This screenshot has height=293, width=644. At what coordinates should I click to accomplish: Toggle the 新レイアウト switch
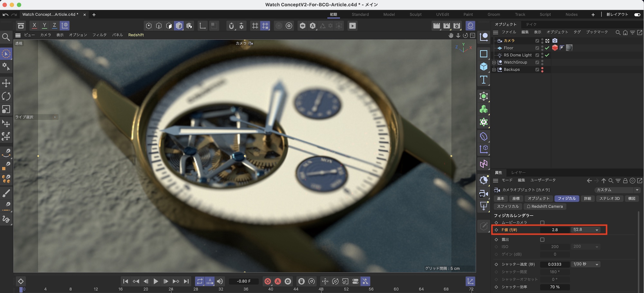(x=637, y=14)
